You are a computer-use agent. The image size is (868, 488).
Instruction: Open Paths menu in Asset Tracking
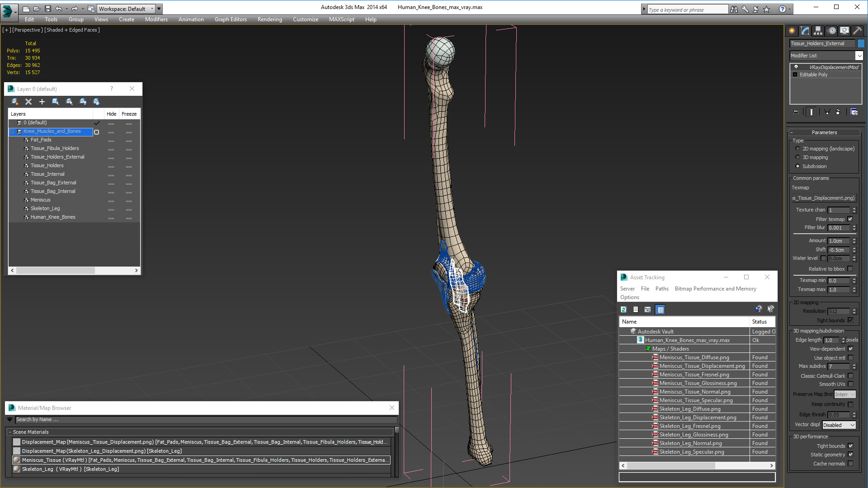point(662,289)
